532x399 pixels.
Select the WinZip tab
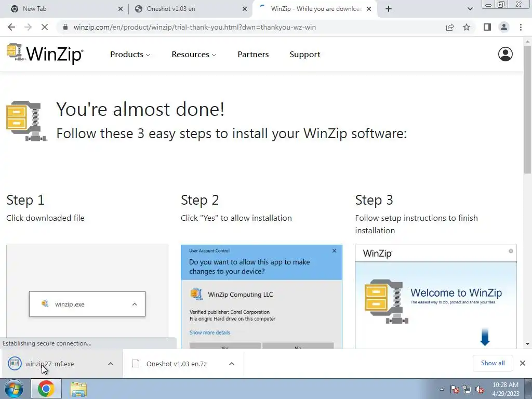point(315,9)
